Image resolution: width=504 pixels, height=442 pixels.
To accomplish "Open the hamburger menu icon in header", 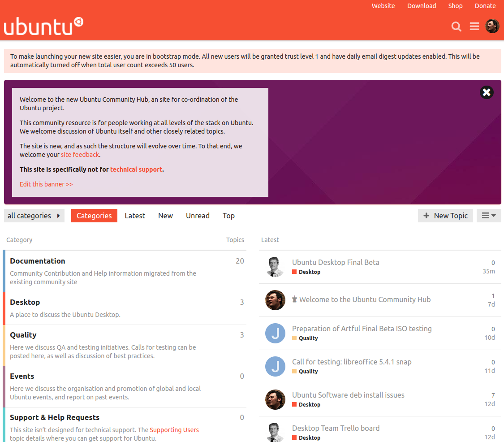I will (474, 26).
